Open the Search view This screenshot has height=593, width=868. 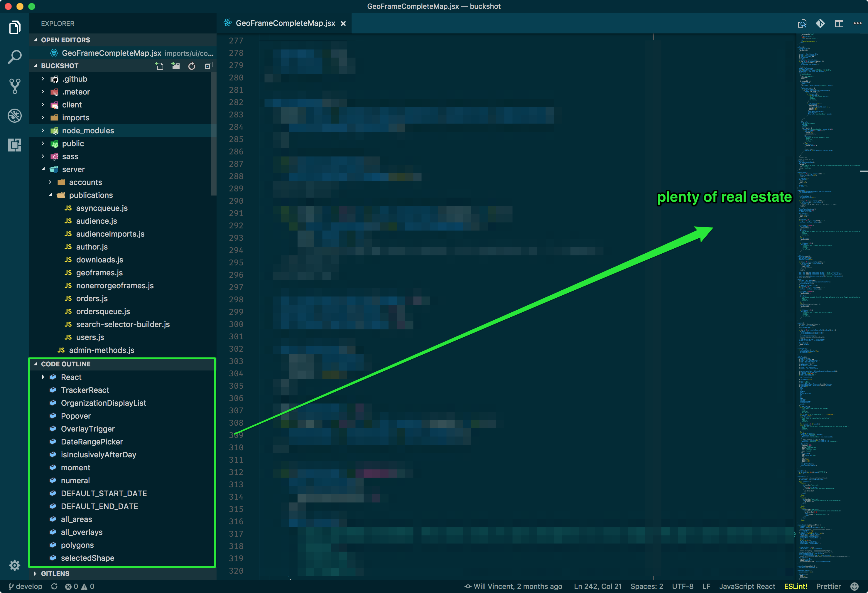coord(15,56)
